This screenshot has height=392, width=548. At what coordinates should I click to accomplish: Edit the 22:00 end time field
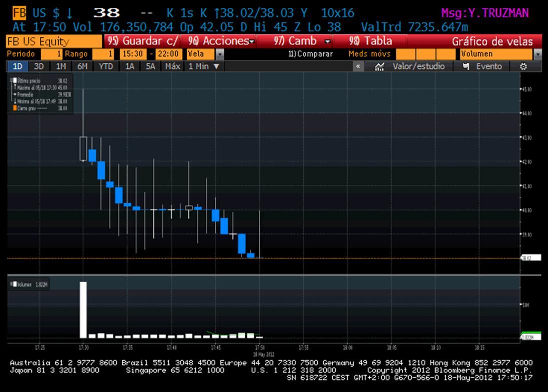168,54
